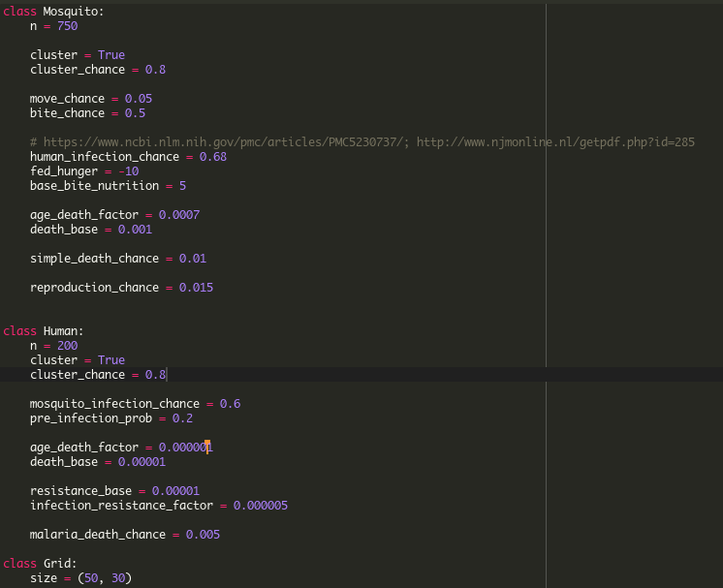Click the value 200 for Human n
Screen dimensions: 723x588
(x=67, y=346)
